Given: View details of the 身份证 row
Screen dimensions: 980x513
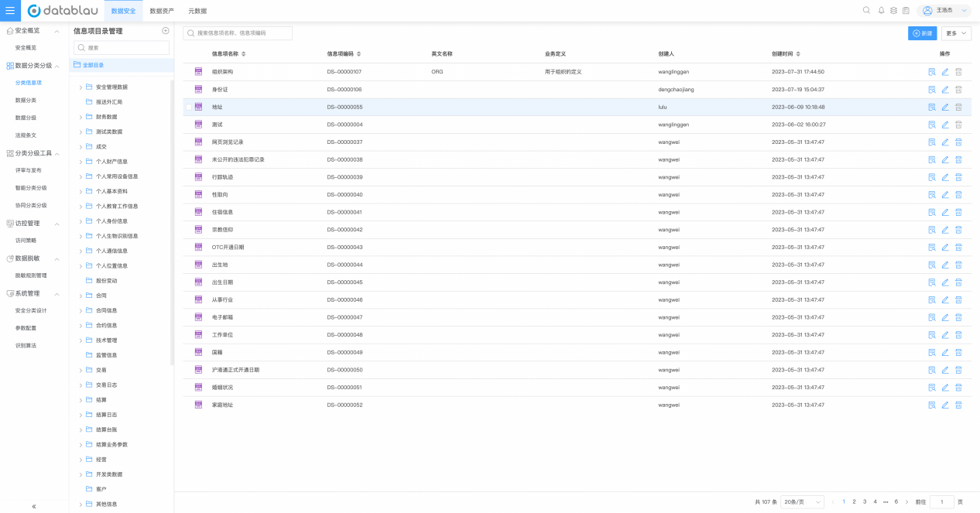Looking at the screenshot, I should (x=932, y=90).
